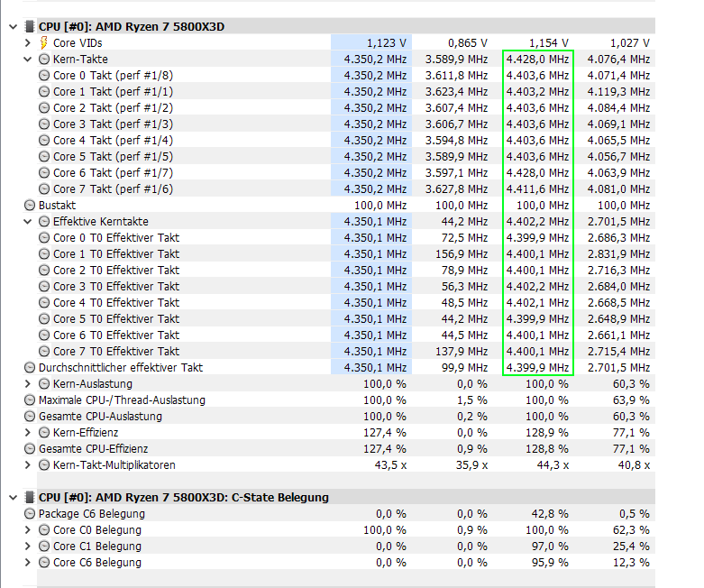Click the 1,123 V current value of Core VIDs

click(387, 43)
